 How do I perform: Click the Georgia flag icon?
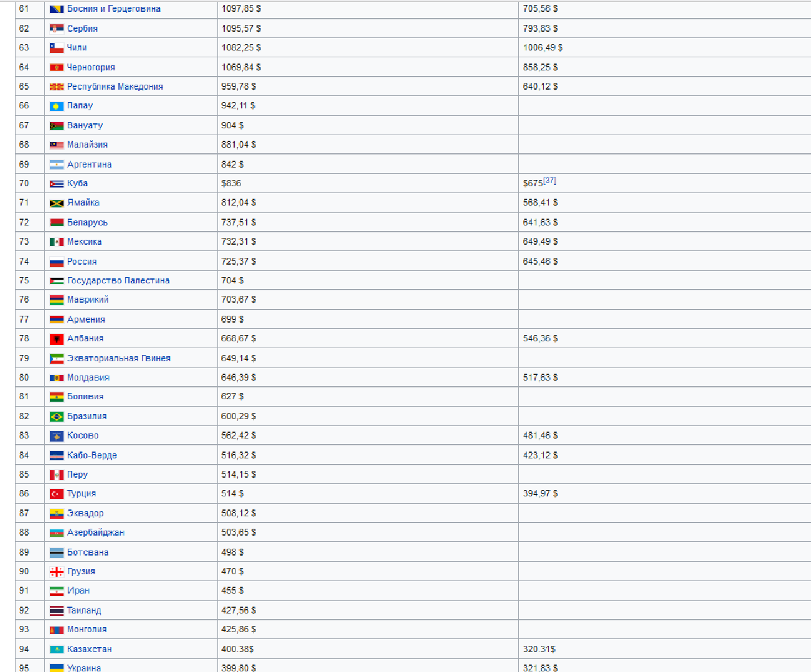coord(56,572)
